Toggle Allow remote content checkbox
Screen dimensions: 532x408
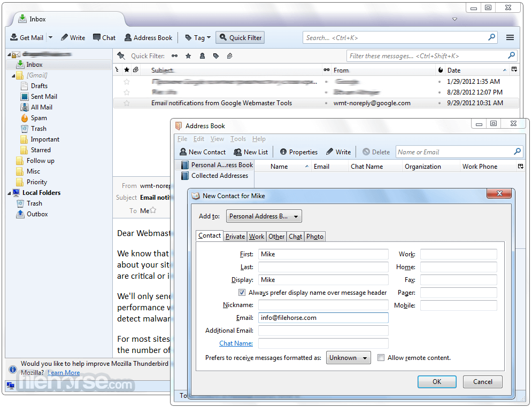[381, 358]
